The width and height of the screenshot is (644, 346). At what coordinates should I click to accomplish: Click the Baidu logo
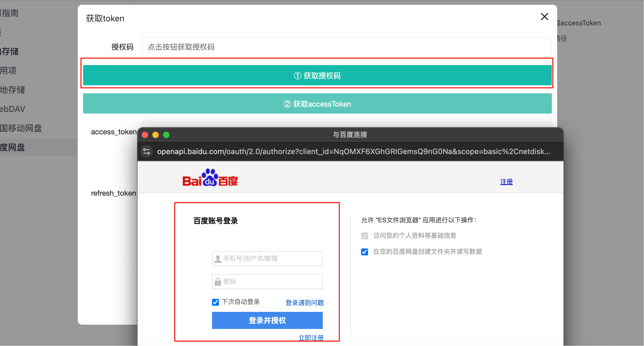[x=210, y=178]
